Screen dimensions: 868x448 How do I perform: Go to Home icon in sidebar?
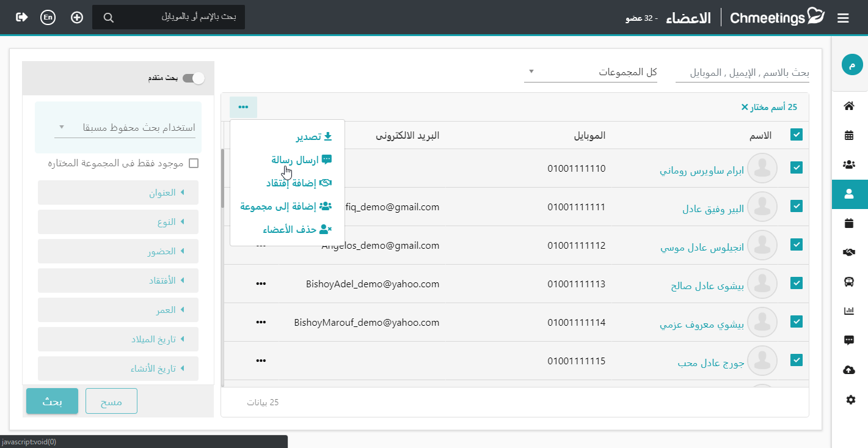849,106
